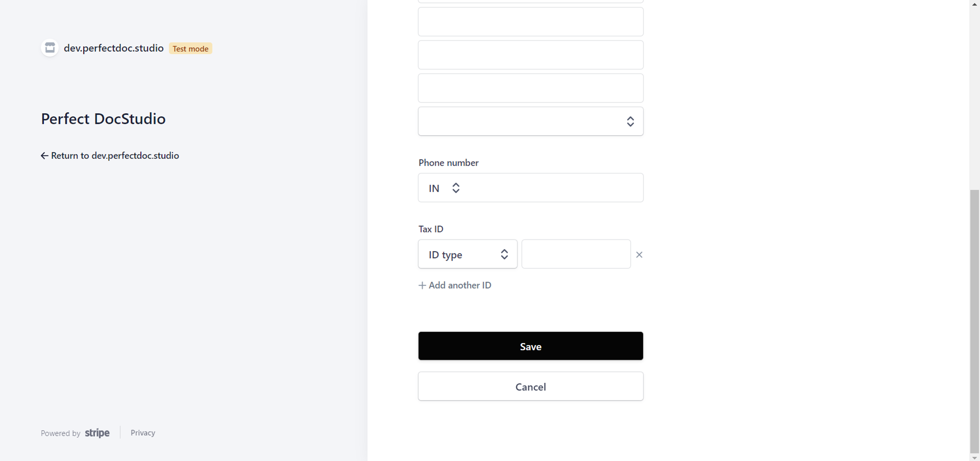Click the scrollbar up arrow
This screenshot has width=980, height=461.
tap(974, 4)
